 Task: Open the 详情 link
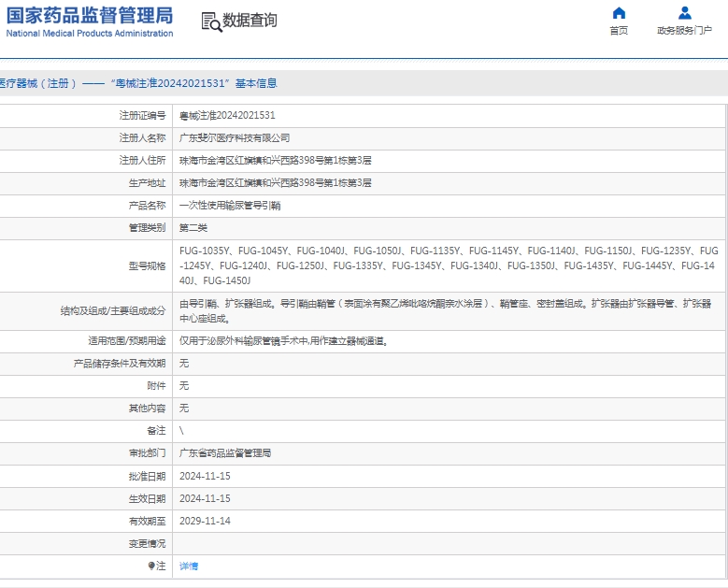click(189, 566)
